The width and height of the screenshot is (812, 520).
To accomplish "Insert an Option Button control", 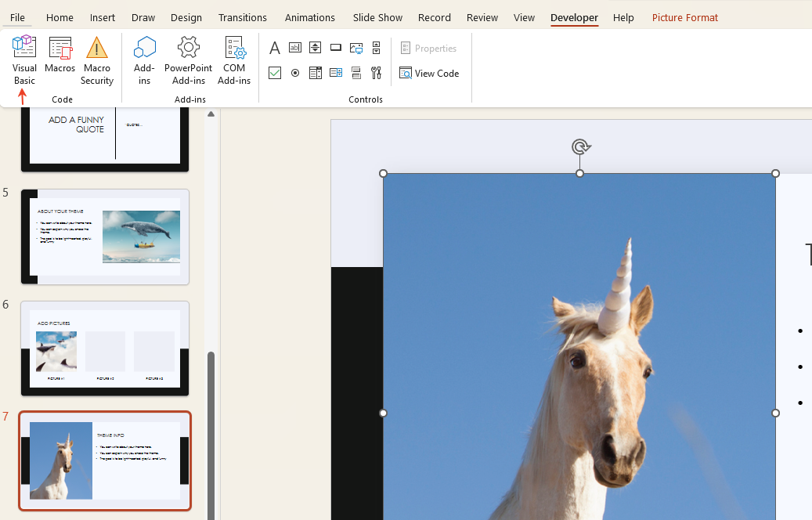I will [x=294, y=73].
